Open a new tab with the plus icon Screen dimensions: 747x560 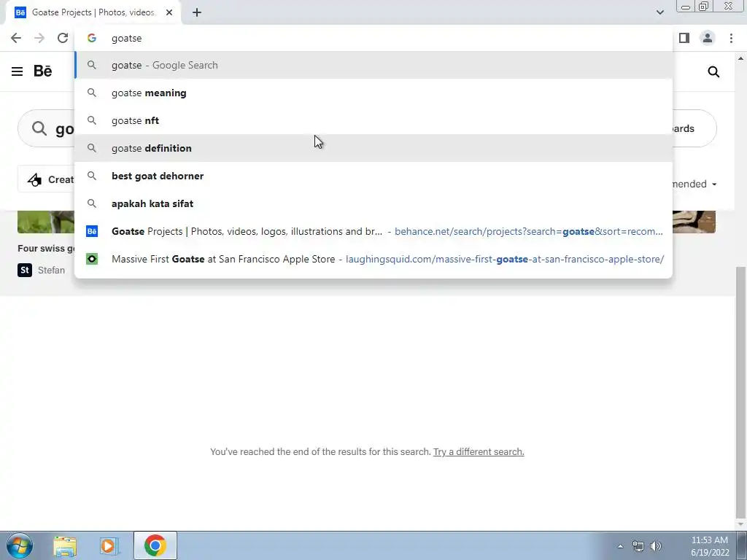197,13
